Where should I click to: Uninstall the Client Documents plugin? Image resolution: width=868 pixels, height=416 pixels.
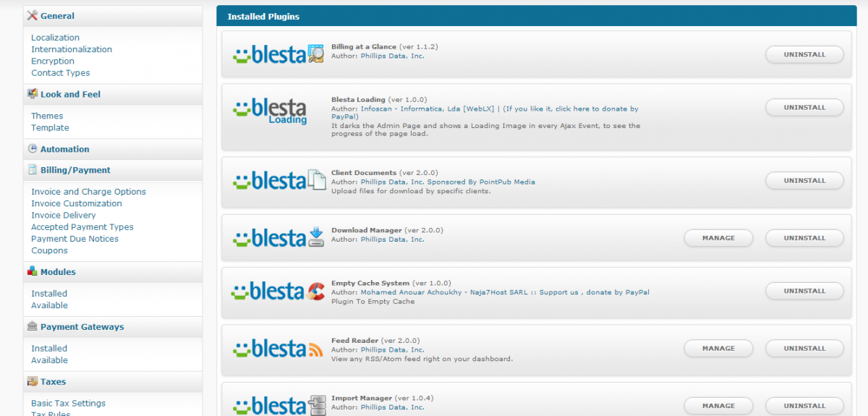[804, 180]
